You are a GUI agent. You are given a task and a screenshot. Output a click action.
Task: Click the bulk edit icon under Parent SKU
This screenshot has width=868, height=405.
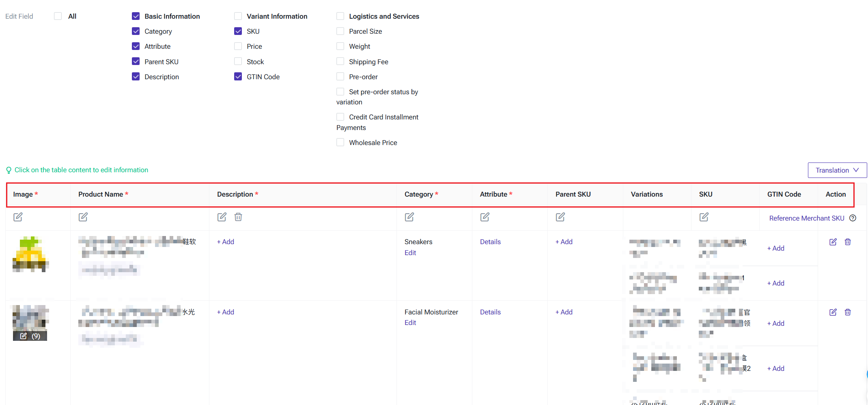(560, 217)
